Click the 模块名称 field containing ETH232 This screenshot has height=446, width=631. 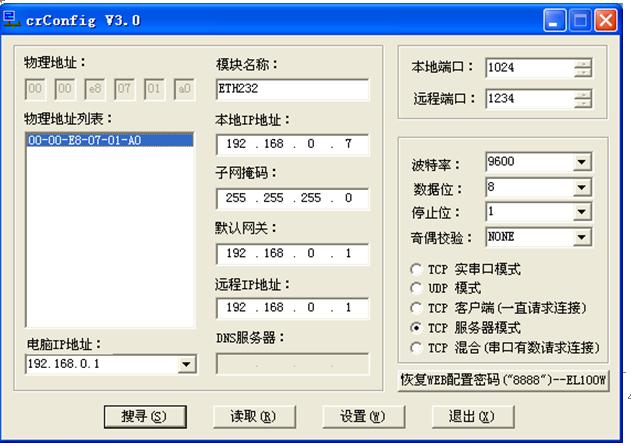pos(291,89)
